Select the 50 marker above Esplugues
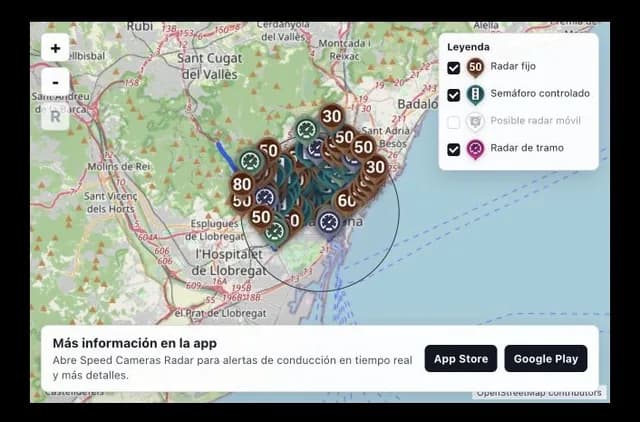The image size is (640, 422). coord(261,218)
